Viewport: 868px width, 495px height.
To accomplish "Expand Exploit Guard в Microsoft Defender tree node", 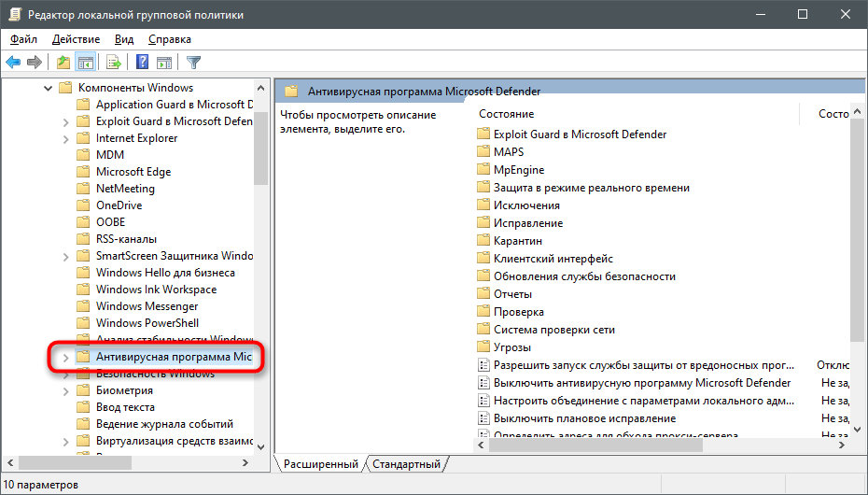I will coord(65,121).
